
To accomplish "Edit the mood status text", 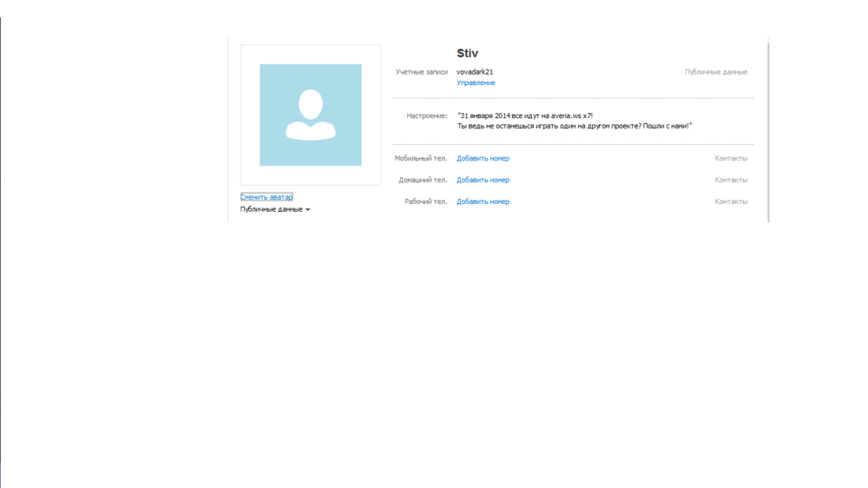I will point(574,121).
